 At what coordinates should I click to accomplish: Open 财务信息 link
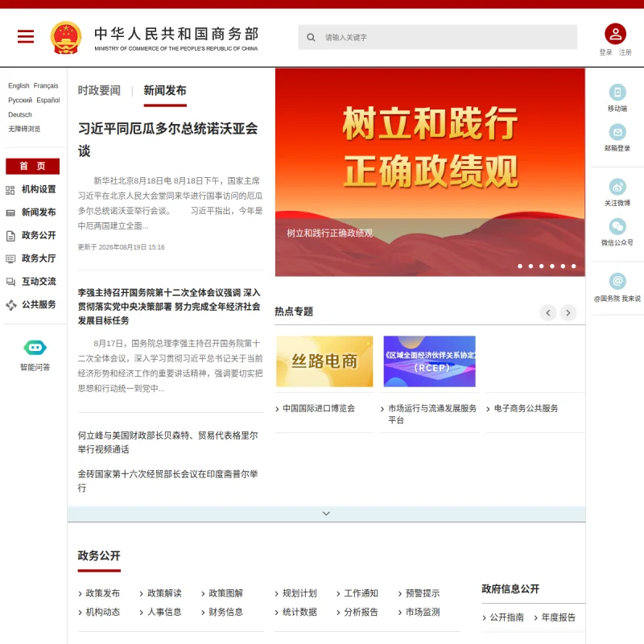click(226, 612)
